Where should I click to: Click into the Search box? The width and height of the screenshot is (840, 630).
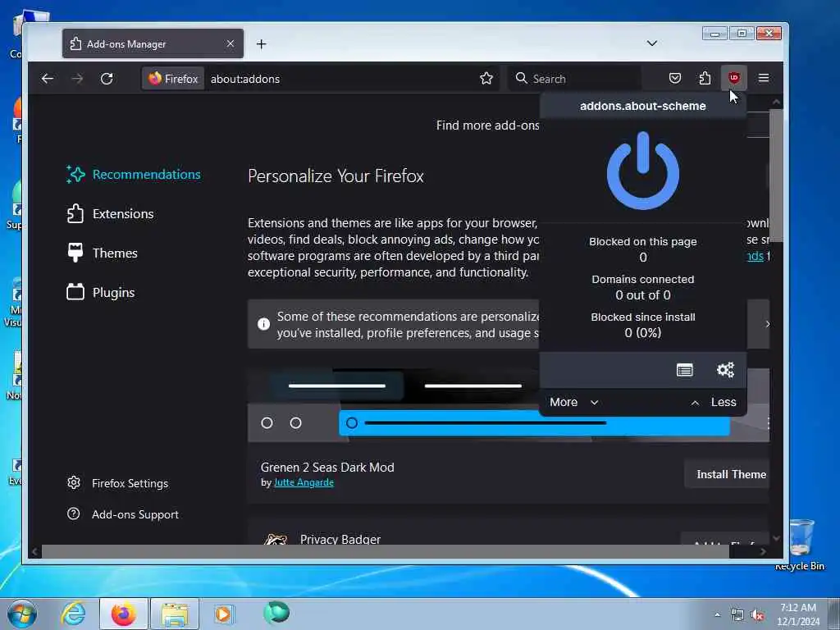(576, 78)
